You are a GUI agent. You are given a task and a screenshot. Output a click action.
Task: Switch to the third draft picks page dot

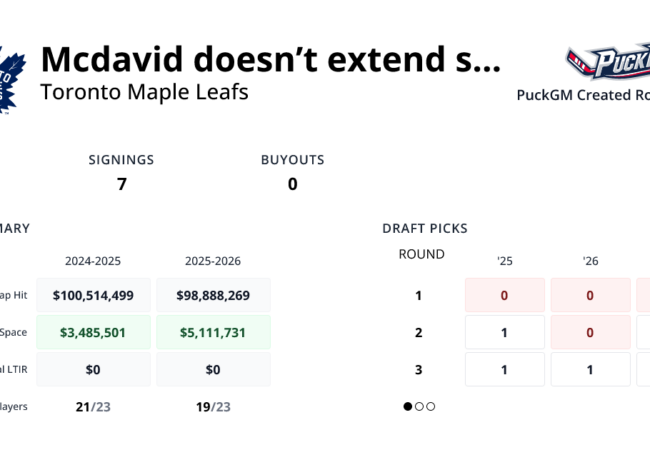pyautogui.click(x=431, y=406)
